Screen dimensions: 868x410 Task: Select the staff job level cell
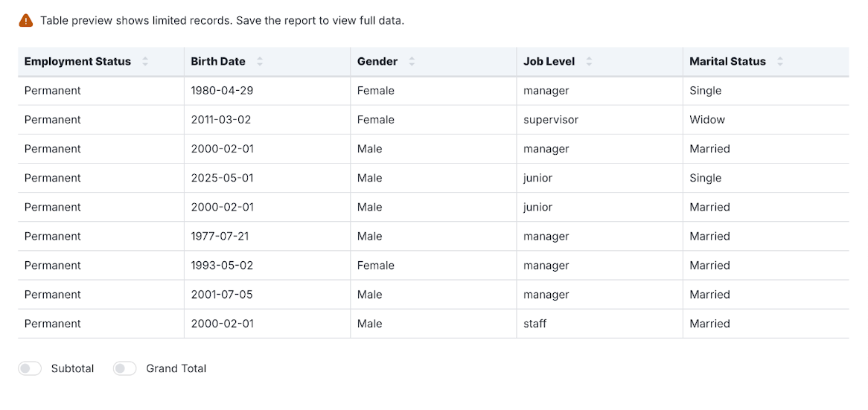tap(534, 324)
